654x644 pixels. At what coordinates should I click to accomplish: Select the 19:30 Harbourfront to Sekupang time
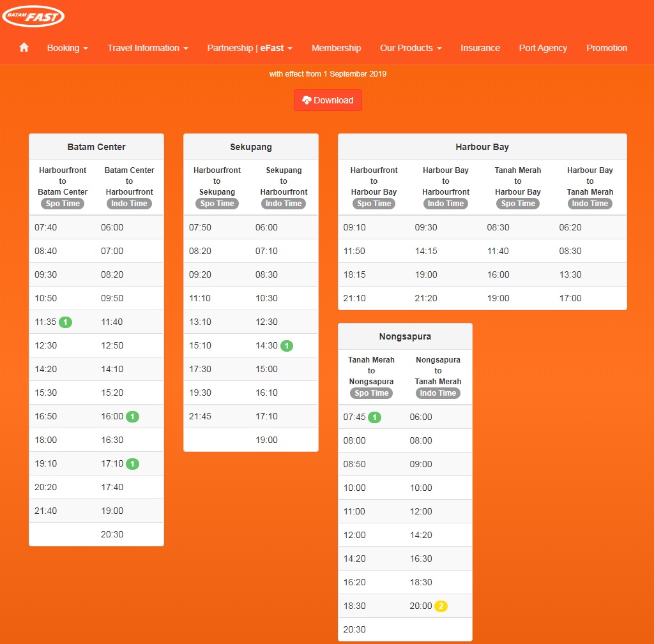pyautogui.click(x=200, y=393)
